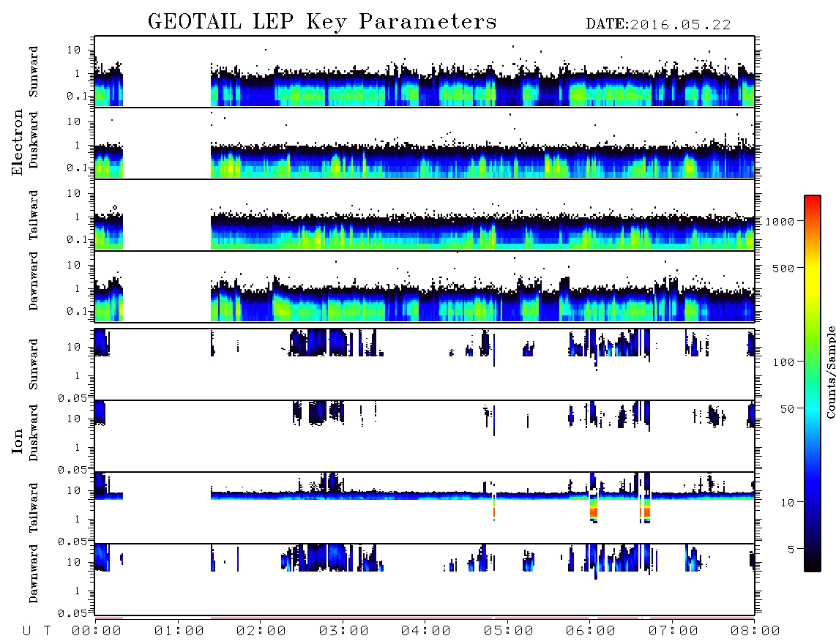Click the narrow red streak before 05:00 in Ion Tailward
The height and width of the screenshot is (644, 836).
pyautogui.click(x=494, y=512)
